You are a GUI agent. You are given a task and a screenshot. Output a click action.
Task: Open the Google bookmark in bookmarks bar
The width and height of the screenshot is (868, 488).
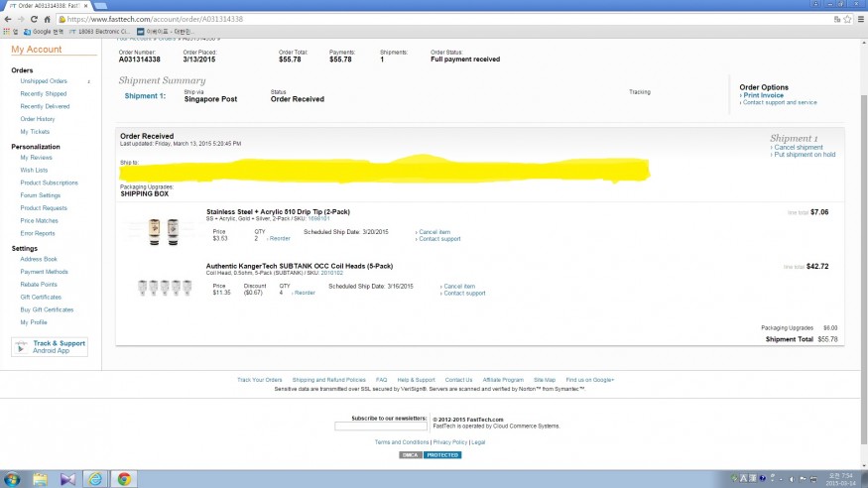(x=44, y=32)
